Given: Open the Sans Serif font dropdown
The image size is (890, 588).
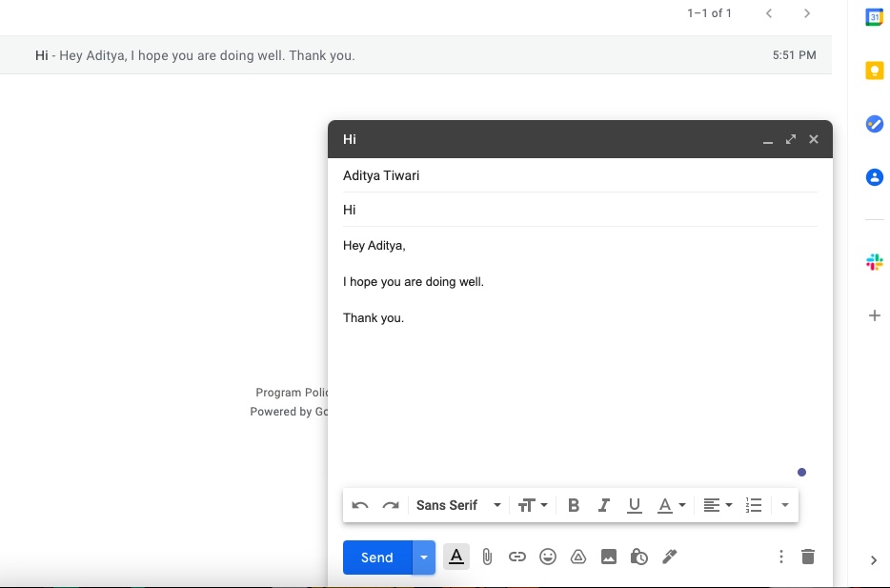Looking at the screenshot, I should pyautogui.click(x=458, y=505).
